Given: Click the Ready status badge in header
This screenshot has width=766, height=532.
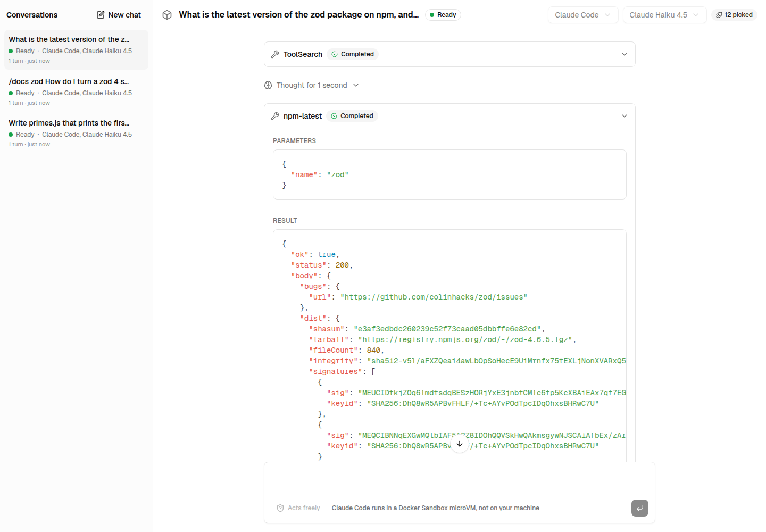Looking at the screenshot, I should [443, 15].
